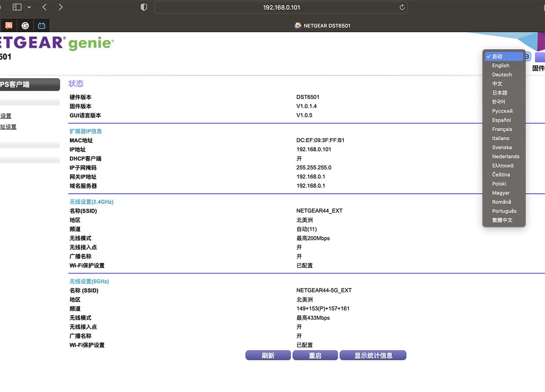The image size is (545, 392).
Task: Choose 日本語 from the language list
Action: pos(500,93)
